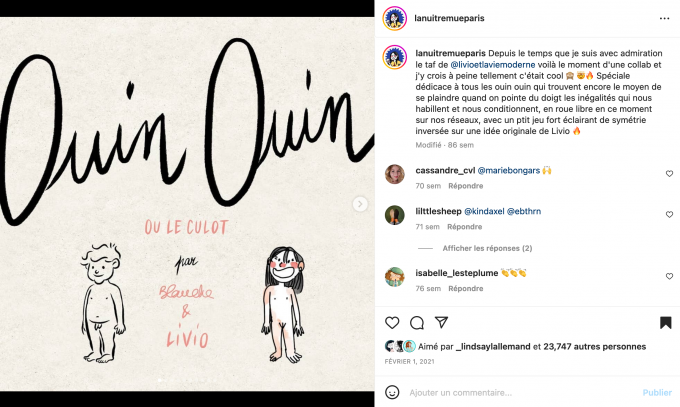Like the post with the heart icon
Image resolution: width=680 pixels, height=407 pixels.
click(392, 322)
